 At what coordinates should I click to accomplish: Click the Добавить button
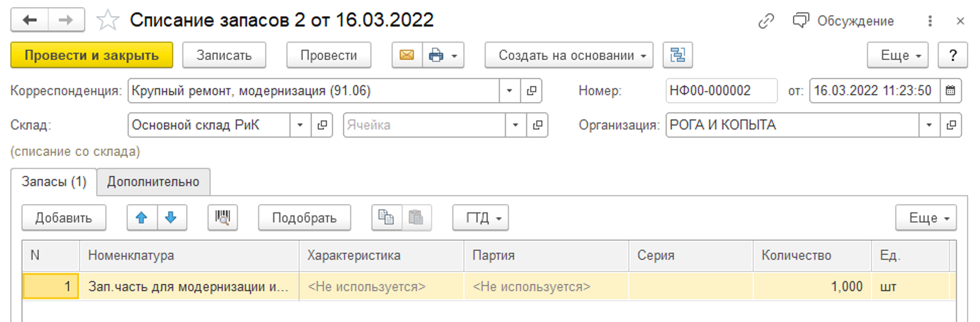64,218
